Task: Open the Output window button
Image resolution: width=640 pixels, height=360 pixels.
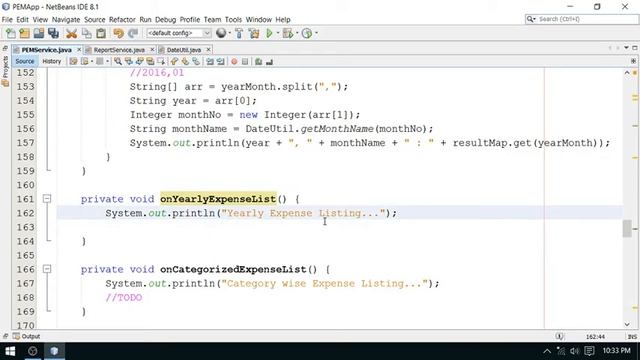Action: coord(27,336)
